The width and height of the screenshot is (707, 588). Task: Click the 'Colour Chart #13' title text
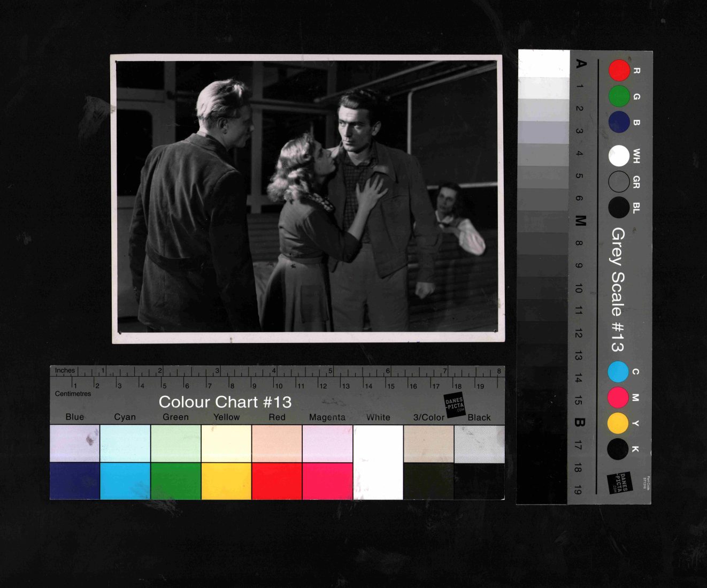tap(225, 402)
